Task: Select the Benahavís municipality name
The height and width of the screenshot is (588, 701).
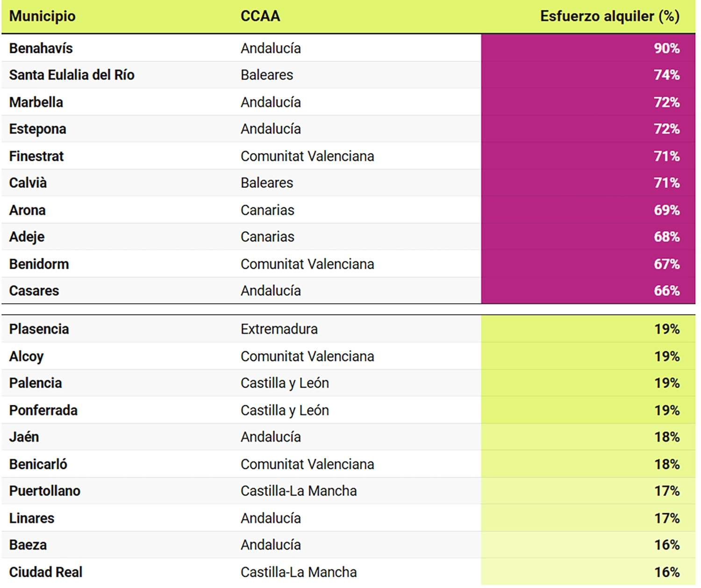Action: pyautogui.click(x=41, y=48)
